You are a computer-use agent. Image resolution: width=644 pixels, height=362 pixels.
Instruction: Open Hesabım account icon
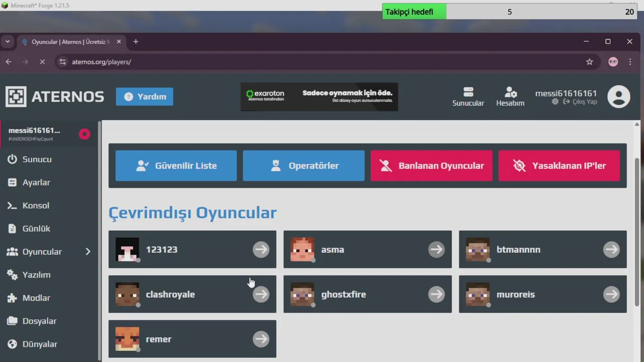click(510, 97)
